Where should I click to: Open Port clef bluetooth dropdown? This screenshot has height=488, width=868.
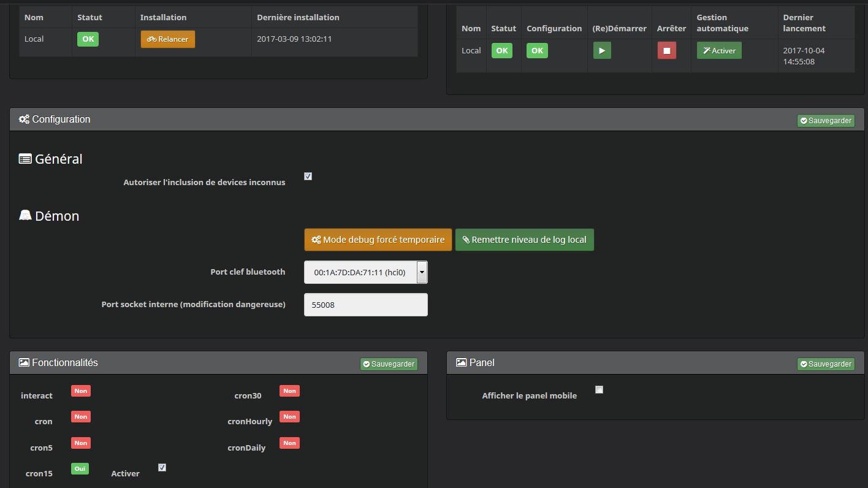(366, 272)
